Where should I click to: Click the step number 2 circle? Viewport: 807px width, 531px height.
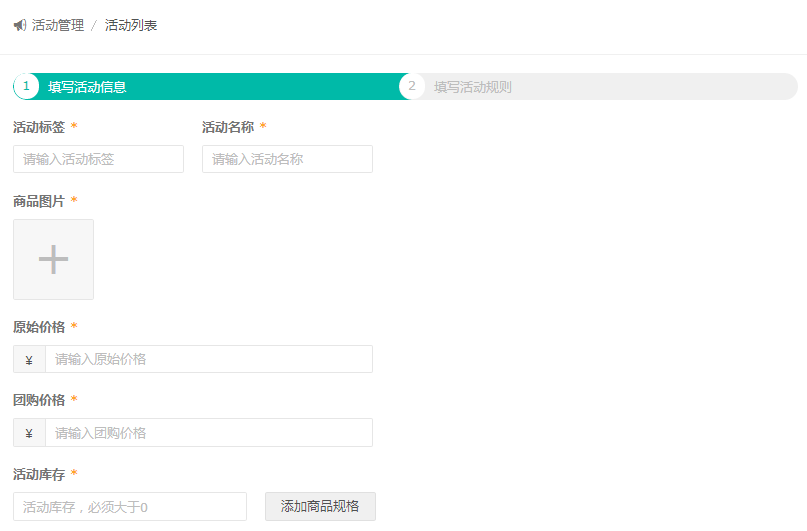coord(412,86)
